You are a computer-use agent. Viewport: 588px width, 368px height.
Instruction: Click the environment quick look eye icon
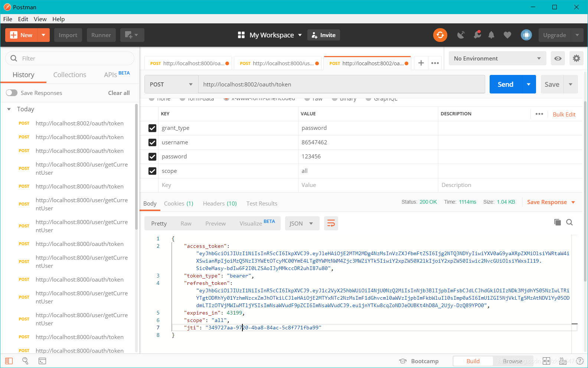pos(558,58)
